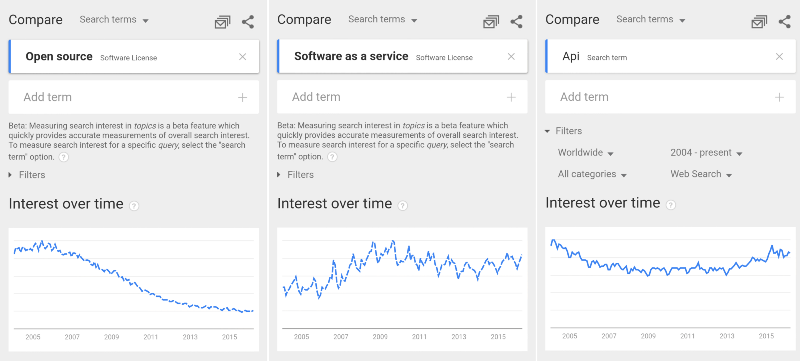Image resolution: width=800 pixels, height=361 pixels.
Task: Open the 2004 - present date dropdown
Action: coord(706,153)
